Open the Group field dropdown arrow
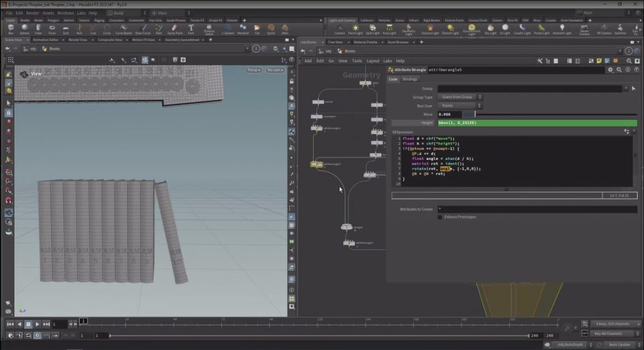Screen dimensions: 644x350 pyautogui.click(x=626, y=88)
